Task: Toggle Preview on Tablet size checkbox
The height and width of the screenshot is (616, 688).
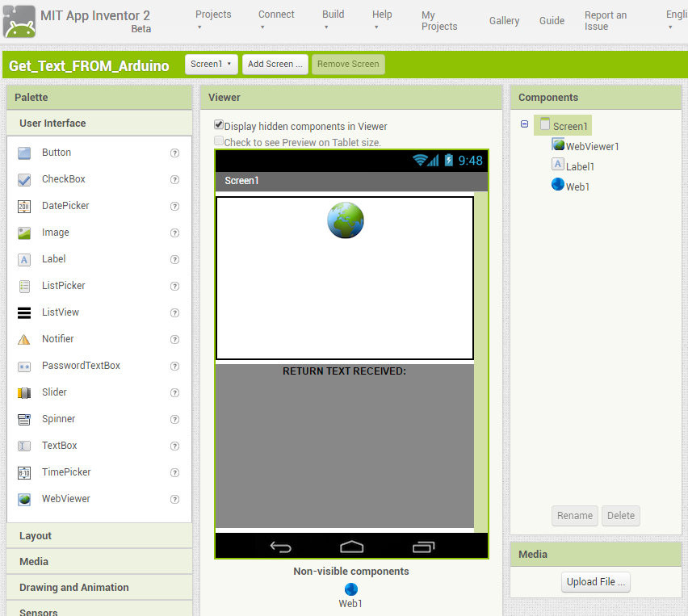Action: 219,140
